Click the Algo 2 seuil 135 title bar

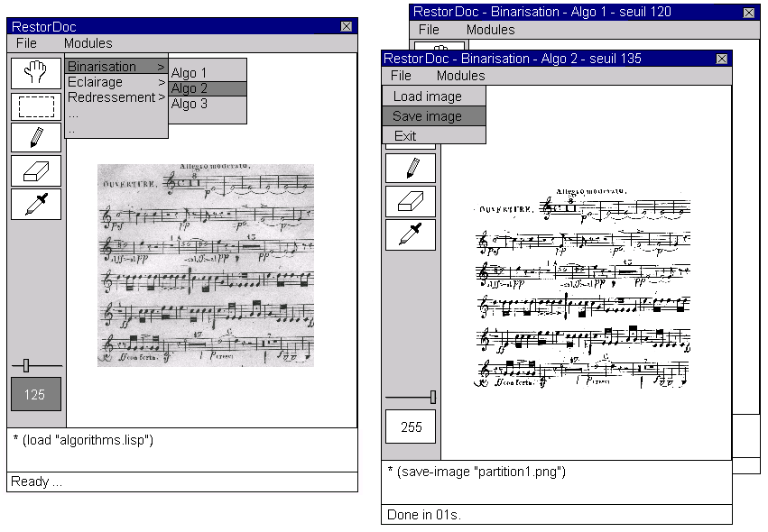pos(557,59)
